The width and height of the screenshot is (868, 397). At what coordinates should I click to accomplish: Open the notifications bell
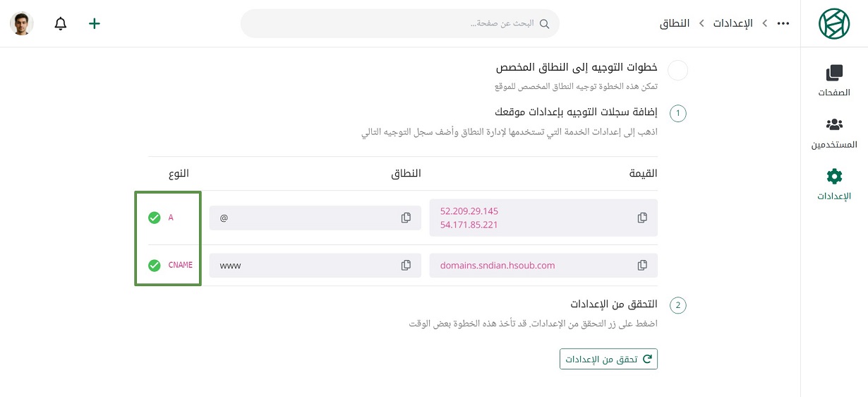pyautogui.click(x=61, y=23)
